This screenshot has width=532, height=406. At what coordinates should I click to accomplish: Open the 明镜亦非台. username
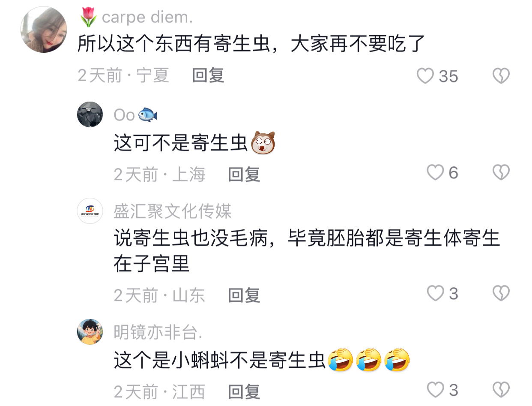156,333
